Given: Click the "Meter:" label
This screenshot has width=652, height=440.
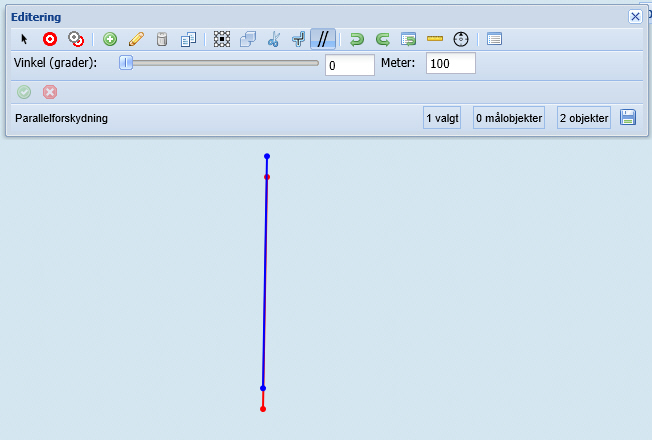Looking at the screenshot, I should pos(398,63).
